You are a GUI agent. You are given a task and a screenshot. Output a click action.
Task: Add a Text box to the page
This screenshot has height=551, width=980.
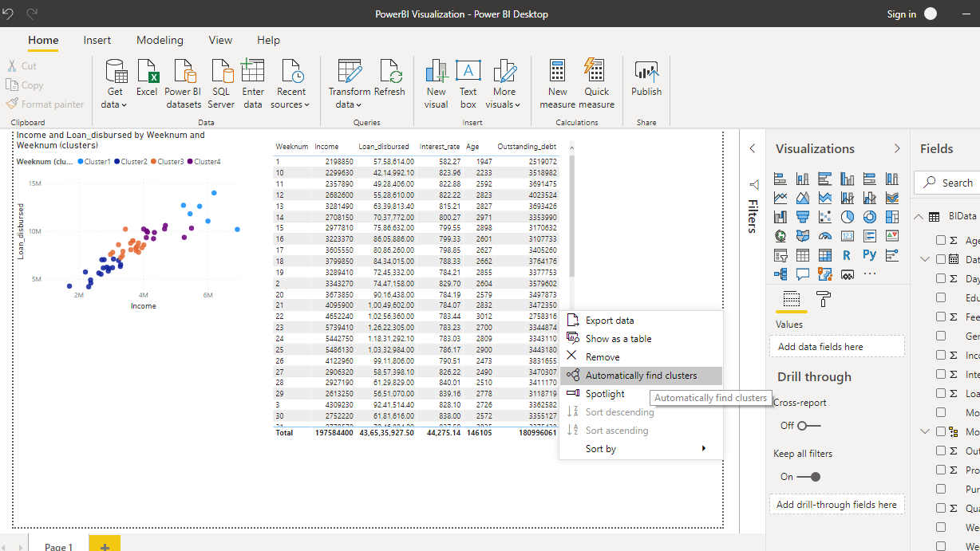pyautogui.click(x=468, y=83)
